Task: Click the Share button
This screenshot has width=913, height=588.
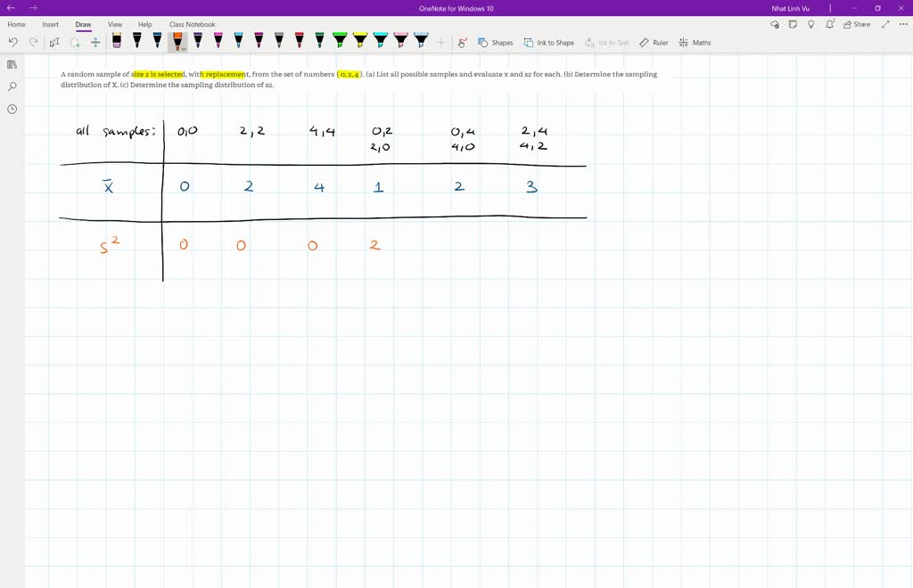Action: 855,24
